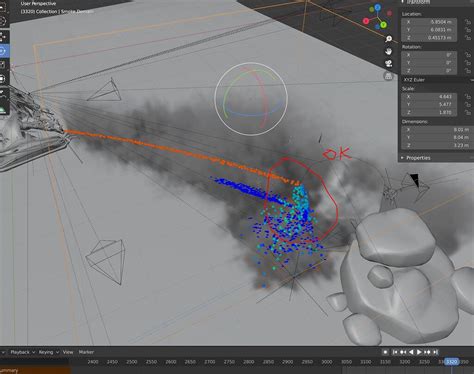This screenshot has height=374, width=474.
Task: Click the Dimensions Y value field
Action: tap(437, 137)
